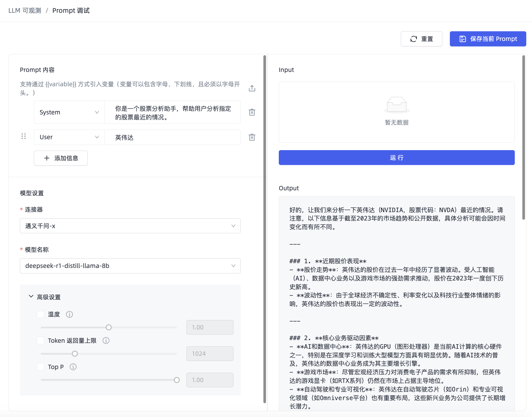
Task: Click the left panel vertical scrollbar
Action: point(265,229)
